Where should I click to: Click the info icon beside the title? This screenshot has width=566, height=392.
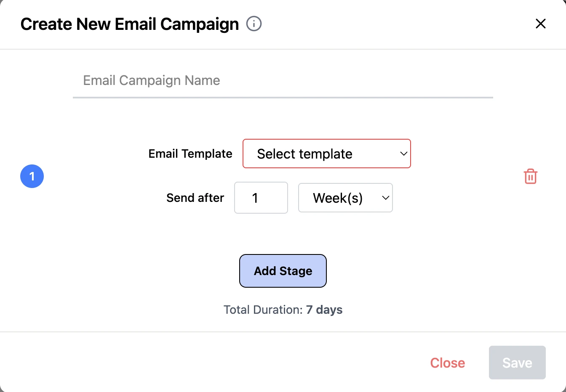pyautogui.click(x=254, y=24)
